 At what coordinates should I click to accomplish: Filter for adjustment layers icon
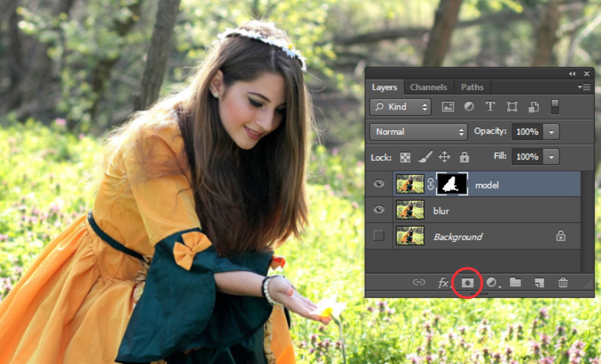coord(469,107)
